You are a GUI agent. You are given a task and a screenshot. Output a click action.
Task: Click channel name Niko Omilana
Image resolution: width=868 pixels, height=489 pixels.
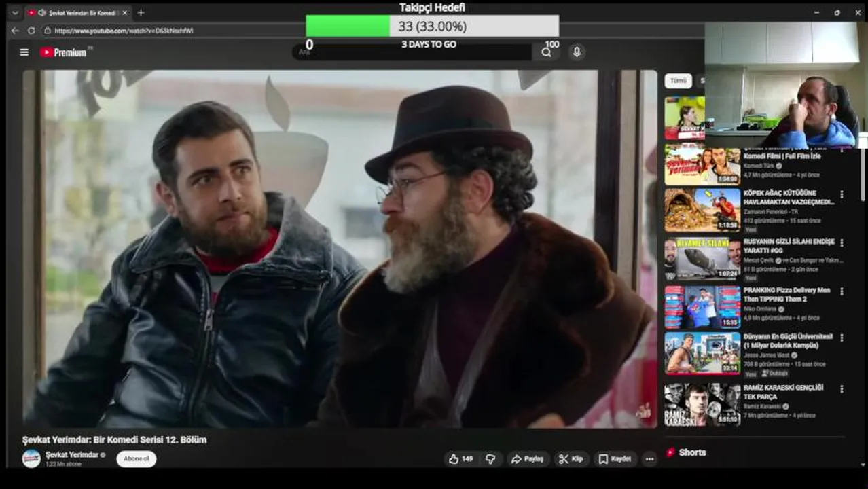[x=761, y=309]
